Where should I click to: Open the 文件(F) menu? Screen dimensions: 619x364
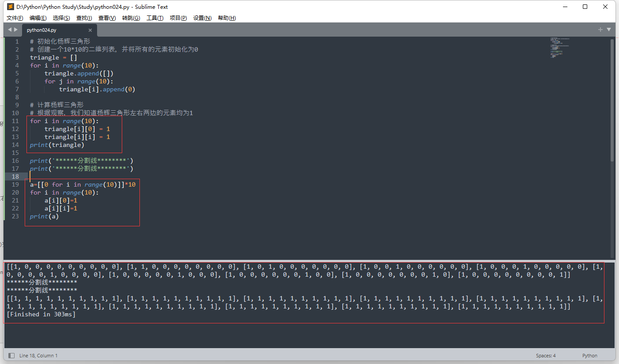click(15, 18)
